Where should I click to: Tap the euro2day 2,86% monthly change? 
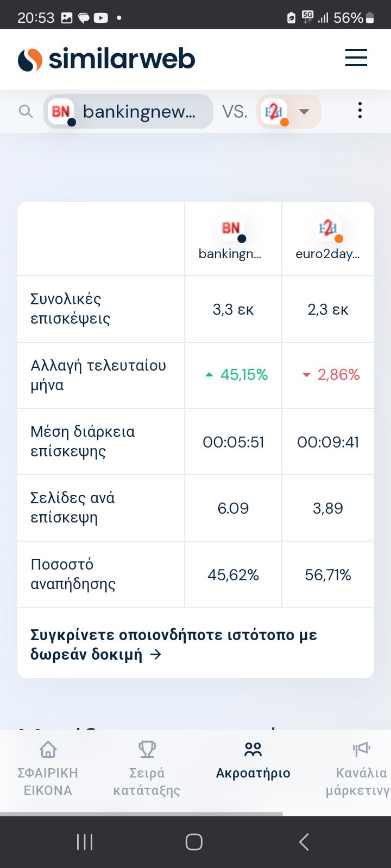pyautogui.click(x=331, y=375)
